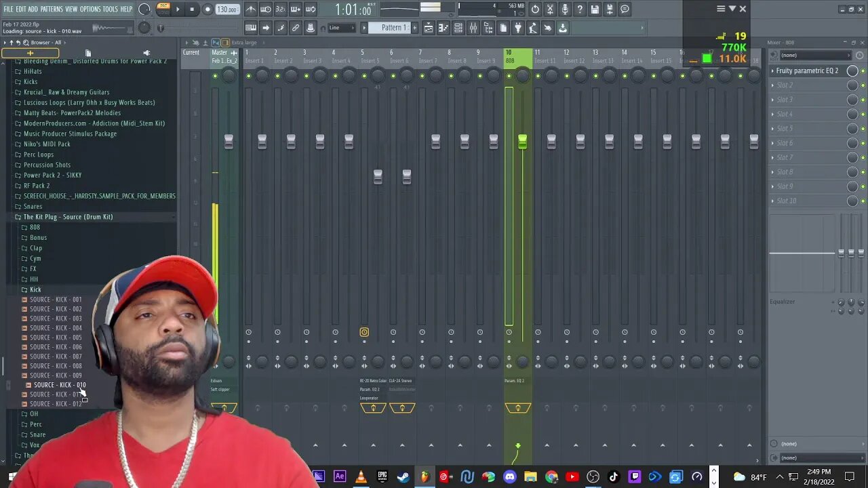
Task: Click the tempo field showing 130.000
Action: pyautogui.click(x=226, y=9)
